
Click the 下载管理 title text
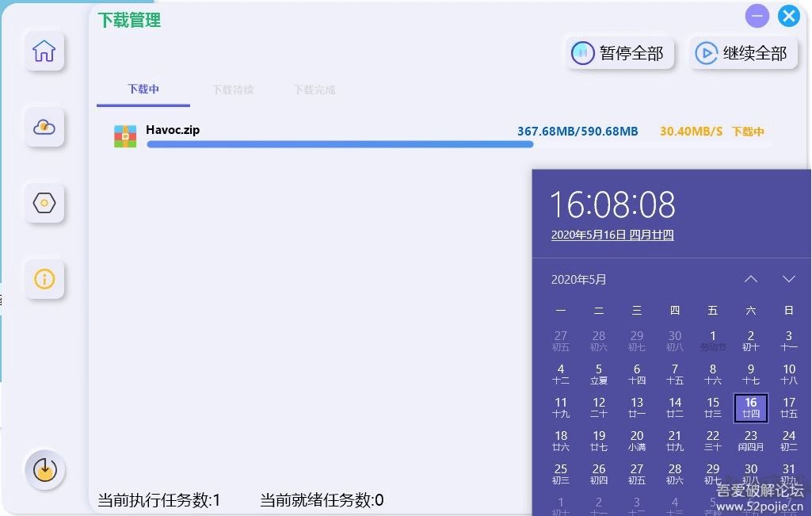pyautogui.click(x=129, y=20)
